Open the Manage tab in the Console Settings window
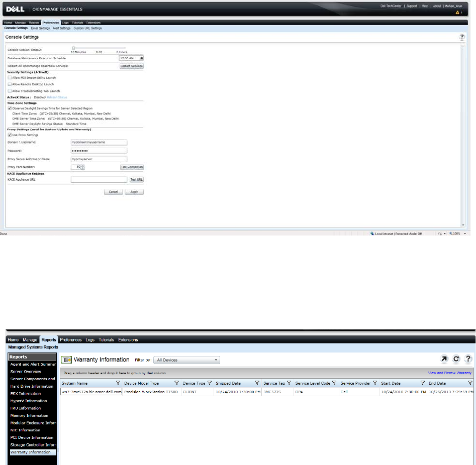Image resolution: width=476 pixels, height=465 pixels. pos(20,23)
